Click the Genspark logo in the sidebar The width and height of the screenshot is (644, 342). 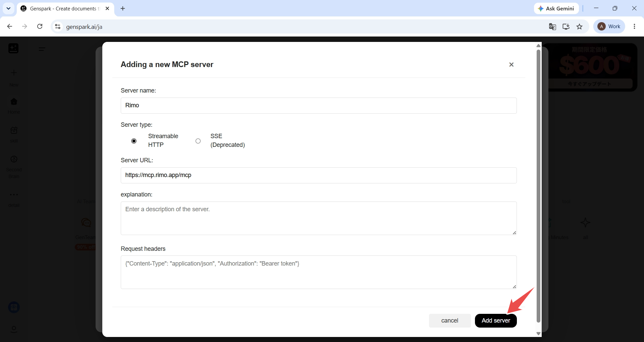(x=13, y=48)
